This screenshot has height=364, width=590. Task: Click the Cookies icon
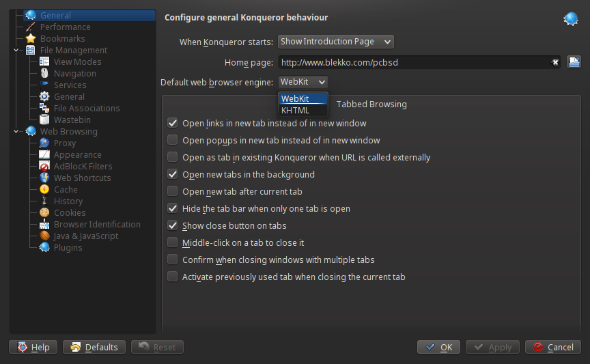coord(44,213)
